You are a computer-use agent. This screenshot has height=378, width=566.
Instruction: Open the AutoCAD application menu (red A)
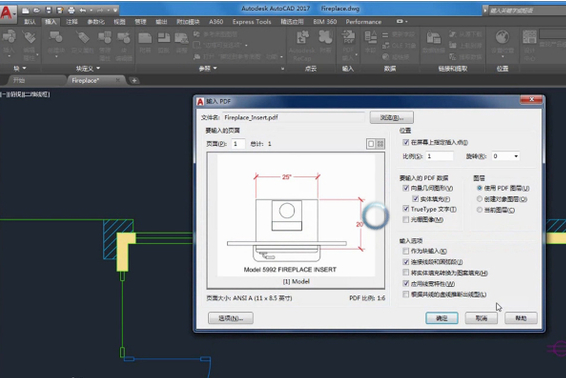[7, 13]
